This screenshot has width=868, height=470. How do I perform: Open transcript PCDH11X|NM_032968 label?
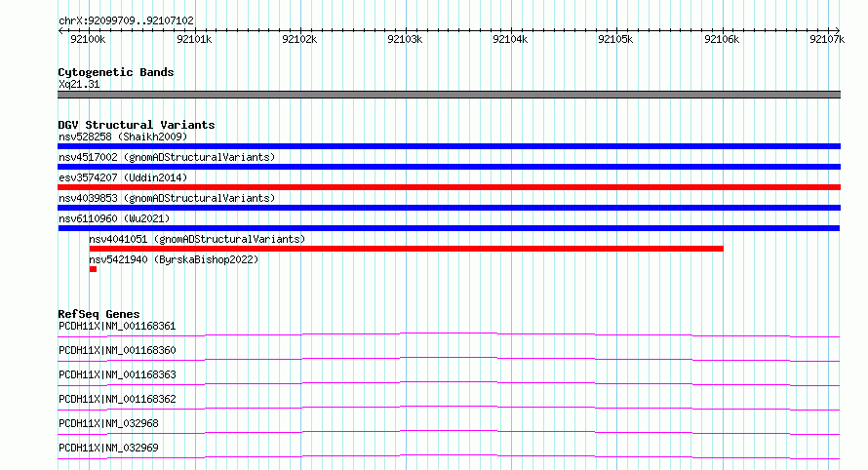coord(108,423)
